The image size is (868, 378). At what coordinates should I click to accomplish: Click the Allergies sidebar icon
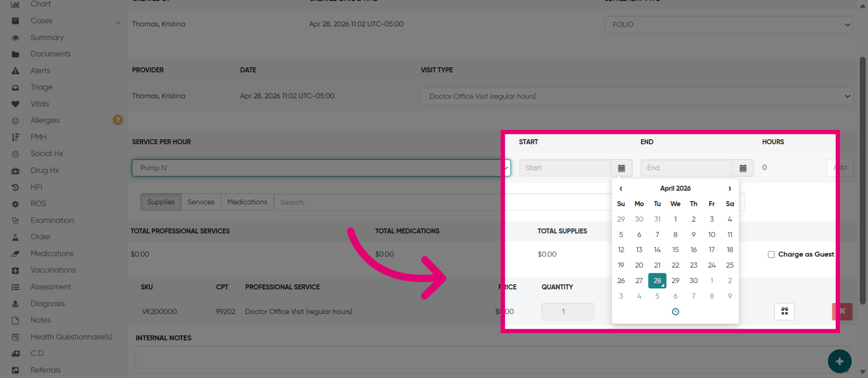tap(15, 121)
